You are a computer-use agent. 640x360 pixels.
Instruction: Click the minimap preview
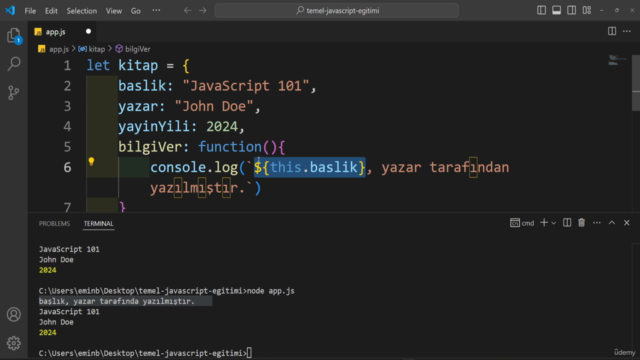click(x=617, y=60)
